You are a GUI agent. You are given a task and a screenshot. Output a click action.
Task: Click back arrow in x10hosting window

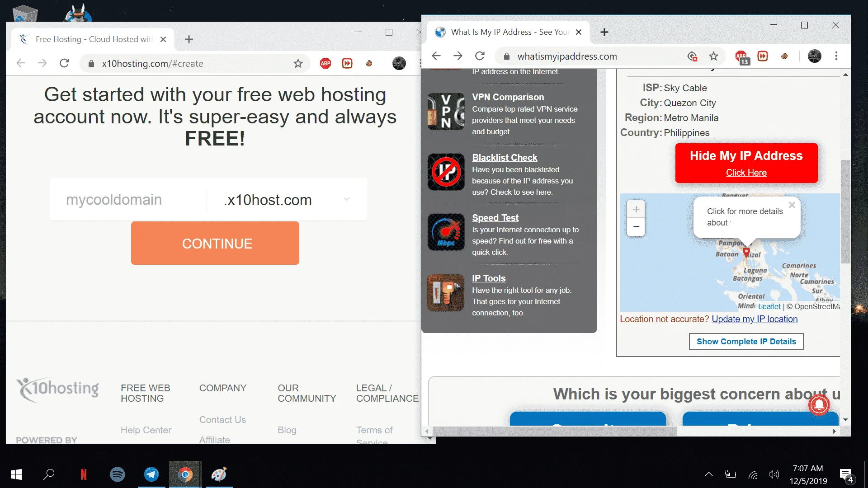21,63
